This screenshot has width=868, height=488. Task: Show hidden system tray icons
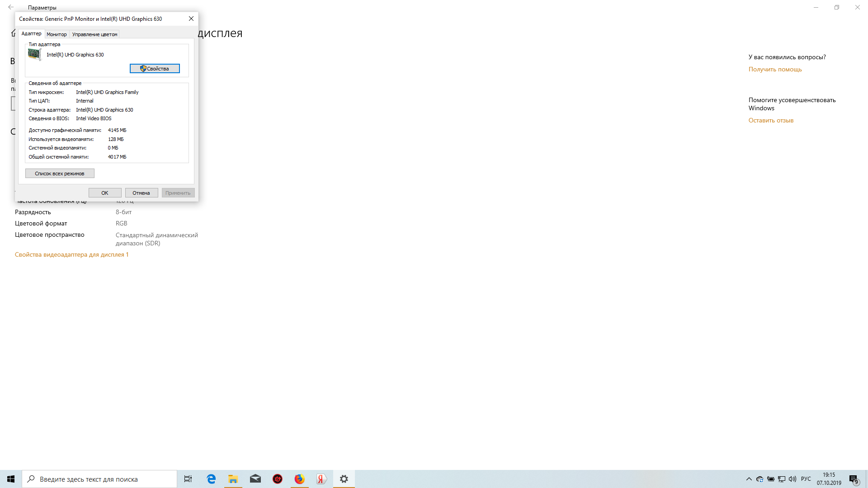[749, 479]
